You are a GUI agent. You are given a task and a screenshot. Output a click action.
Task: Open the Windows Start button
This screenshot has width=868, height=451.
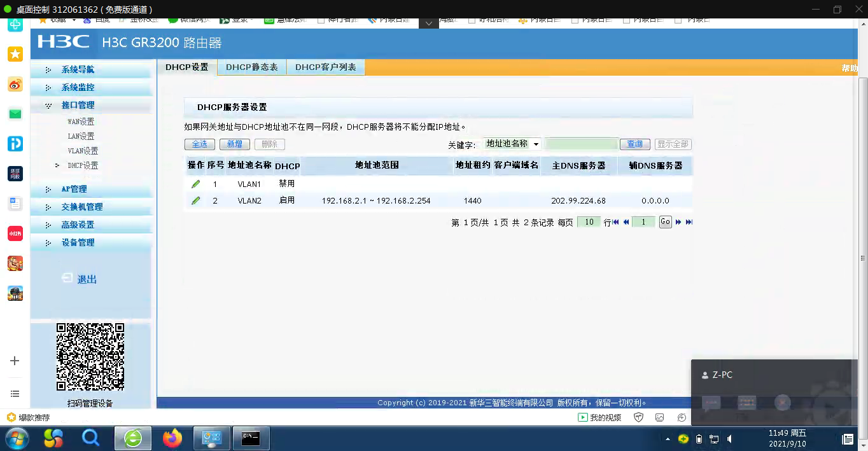[x=17, y=438]
